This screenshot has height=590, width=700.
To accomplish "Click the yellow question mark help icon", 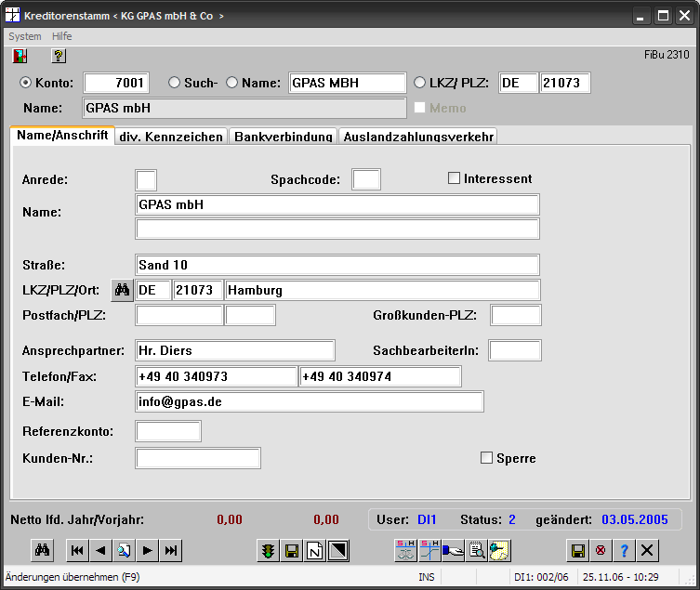I will (58, 56).
